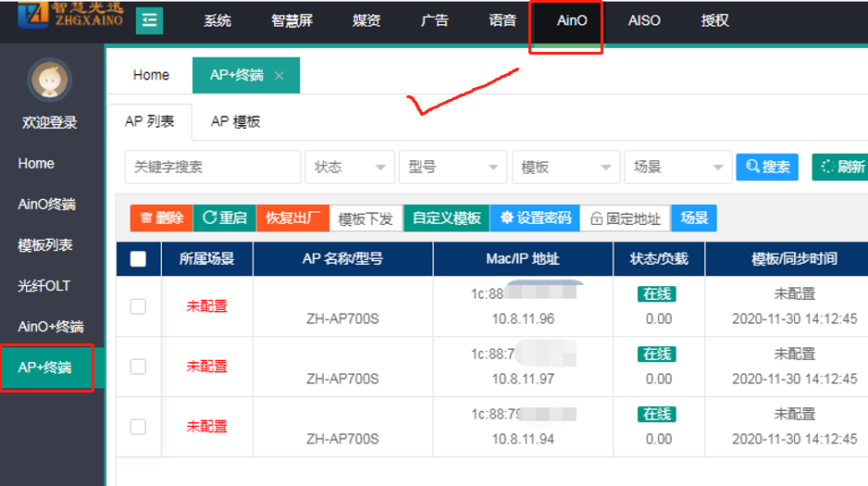Image resolution: width=868 pixels, height=486 pixels.
Task: Open the 模板 dropdown filter
Action: click(565, 168)
